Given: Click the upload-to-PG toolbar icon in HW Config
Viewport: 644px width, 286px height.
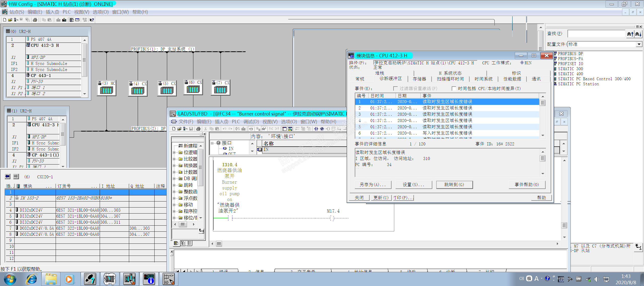Looking at the screenshot, I should point(64,20).
